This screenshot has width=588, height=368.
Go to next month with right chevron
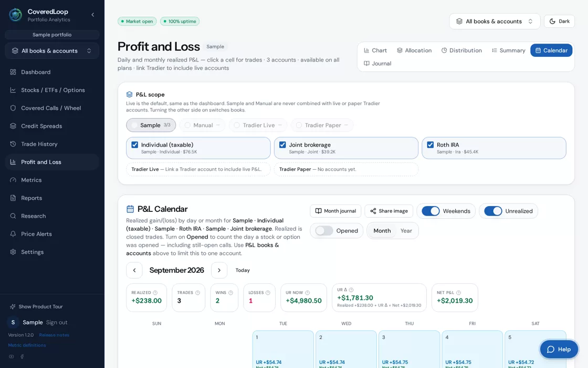pos(219,270)
